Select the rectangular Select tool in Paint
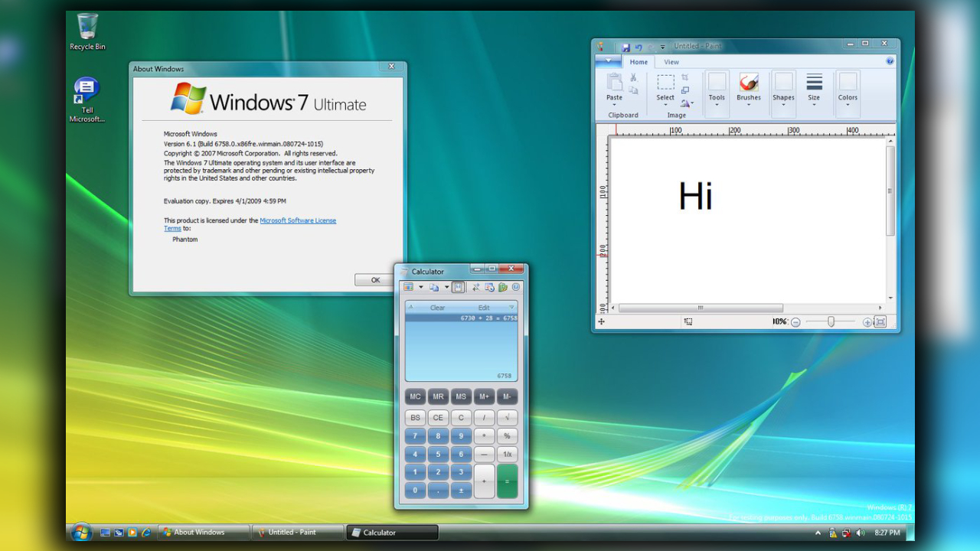Screen dimensions: 980x551 pos(665,83)
